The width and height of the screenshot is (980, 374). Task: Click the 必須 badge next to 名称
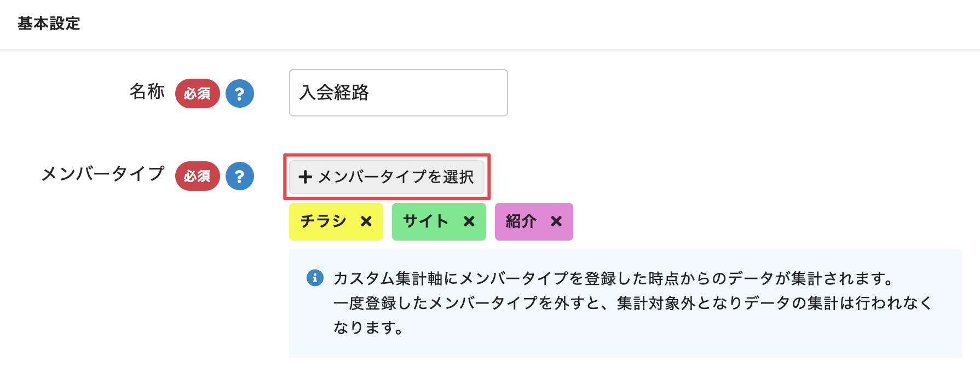pyautogui.click(x=198, y=93)
